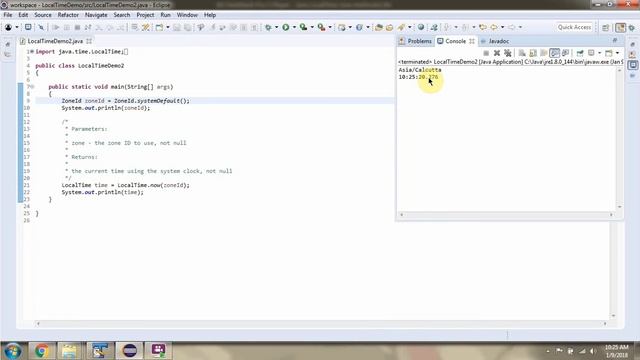
Task: Click the Debug bug toolbar icon
Action: 268,27
